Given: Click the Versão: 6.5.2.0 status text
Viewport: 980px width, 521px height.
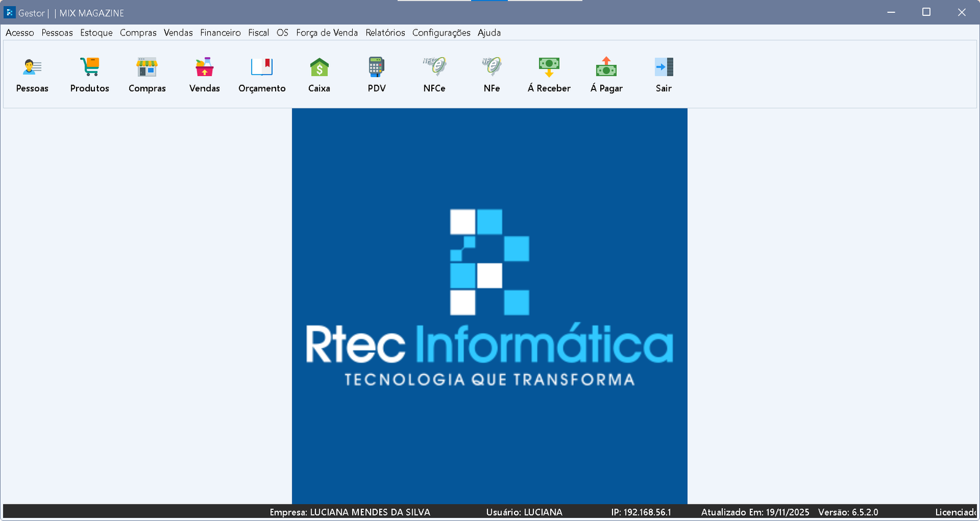Looking at the screenshot, I should [848, 512].
